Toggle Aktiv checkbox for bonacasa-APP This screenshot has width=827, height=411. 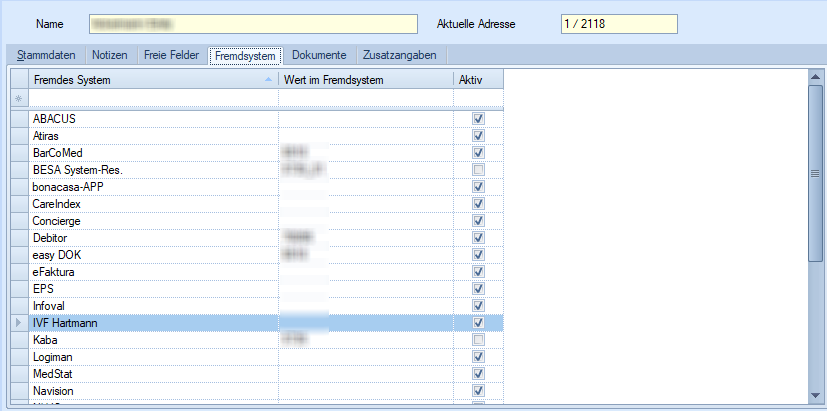click(478, 187)
